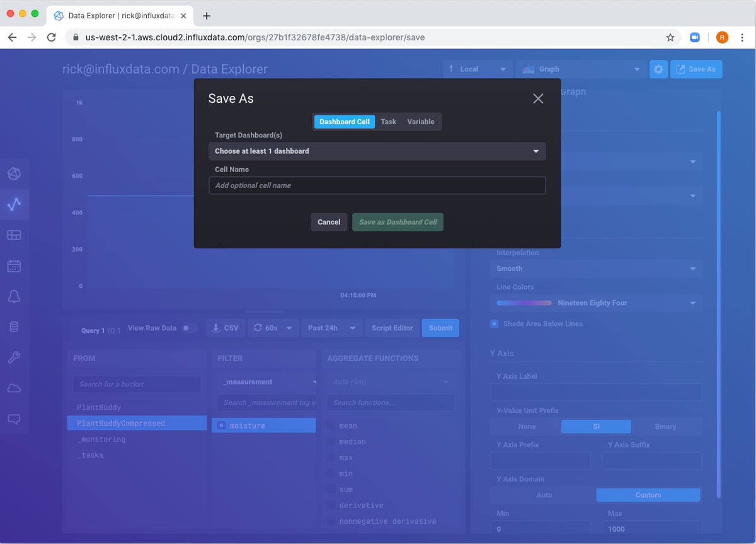Image resolution: width=756 pixels, height=544 pixels.
Task: Bookmark page with the star icon
Action: [x=670, y=37]
